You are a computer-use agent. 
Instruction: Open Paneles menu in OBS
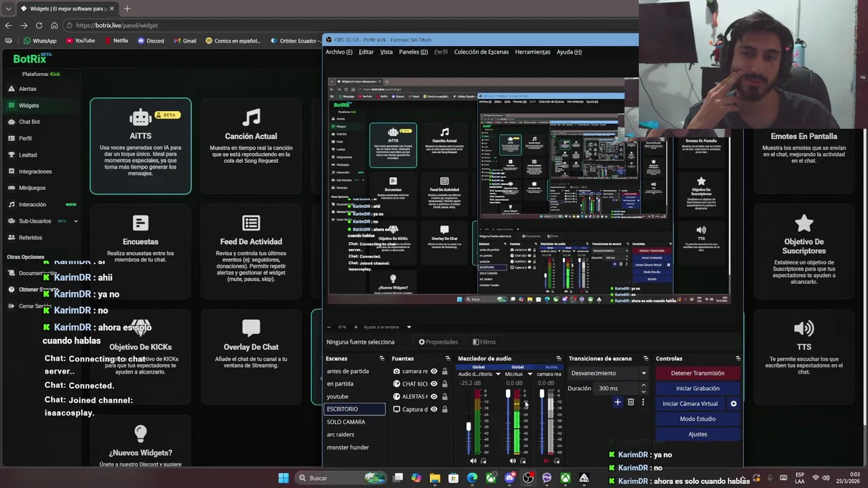click(x=413, y=52)
